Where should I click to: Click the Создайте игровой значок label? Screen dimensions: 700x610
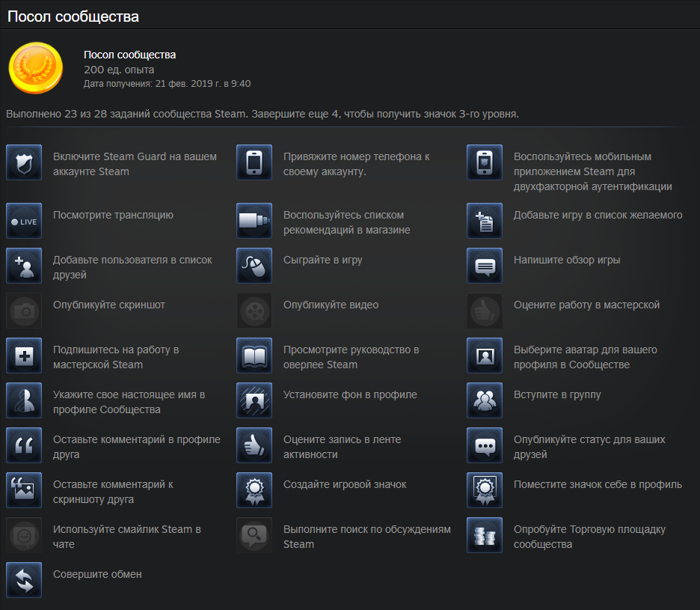click(345, 484)
